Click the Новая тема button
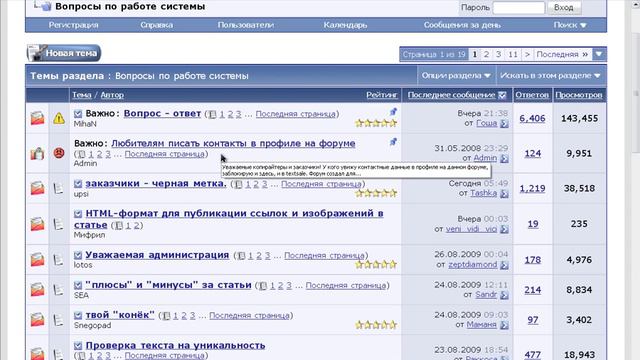 [64, 53]
